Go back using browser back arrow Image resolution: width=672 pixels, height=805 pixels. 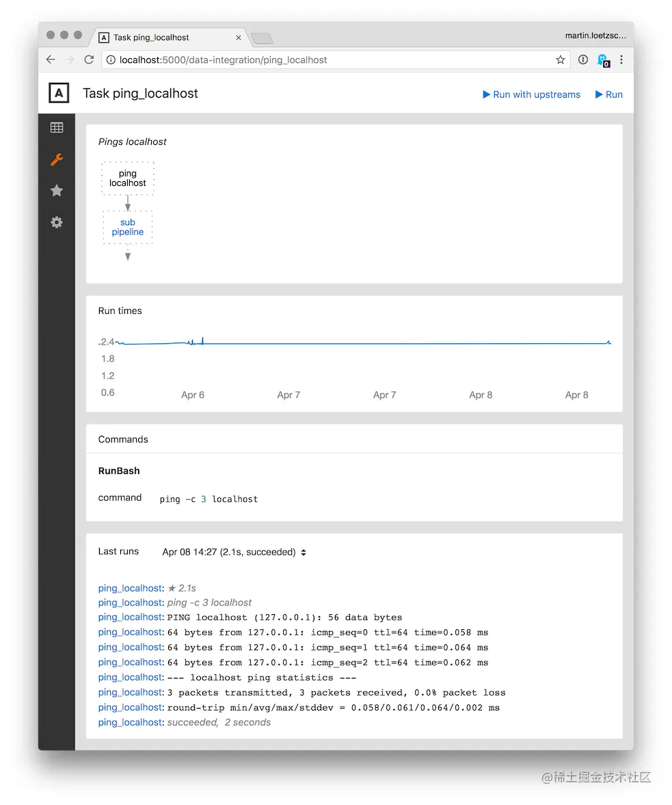tap(51, 60)
